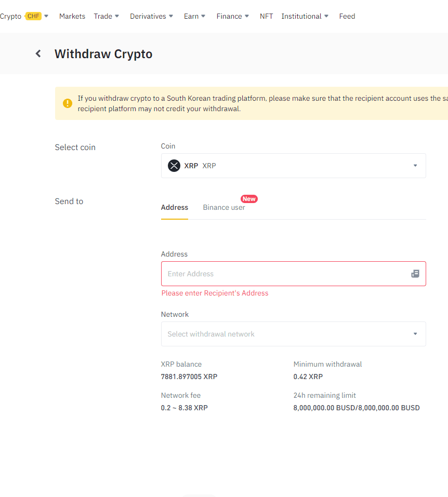448x497 pixels.
Task: Click the back arrow beside Withdraw Crypto
Action: pos(38,53)
